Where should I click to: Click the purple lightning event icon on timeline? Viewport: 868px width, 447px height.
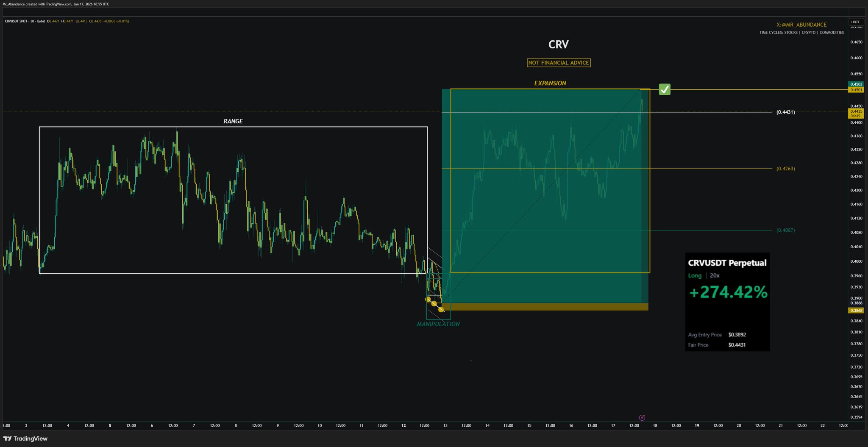(x=642, y=417)
